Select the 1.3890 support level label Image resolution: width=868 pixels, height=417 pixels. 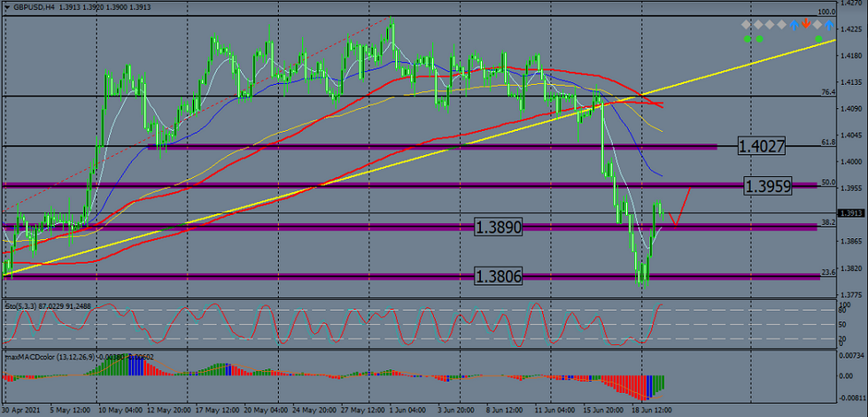(498, 228)
